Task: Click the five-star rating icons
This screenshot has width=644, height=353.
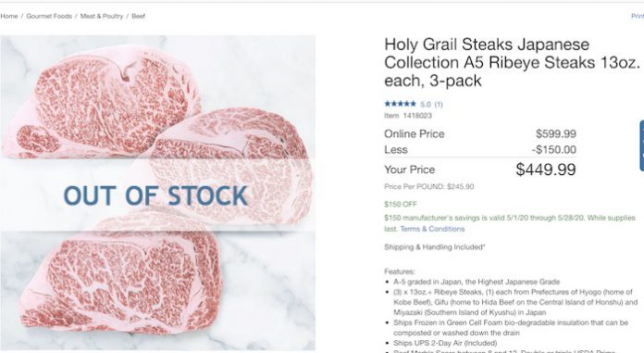Action: [x=400, y=104]
